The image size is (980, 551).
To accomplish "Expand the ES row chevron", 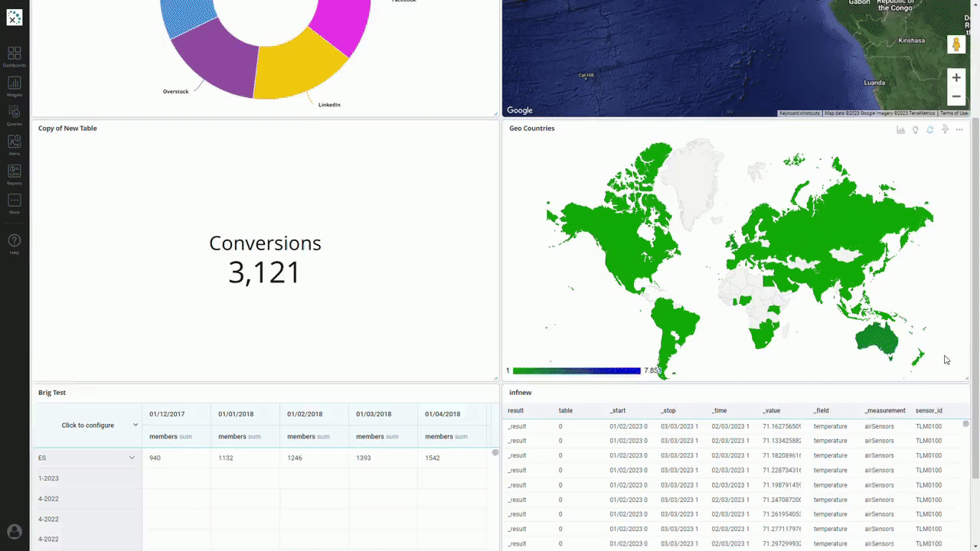I will [132, 458].
